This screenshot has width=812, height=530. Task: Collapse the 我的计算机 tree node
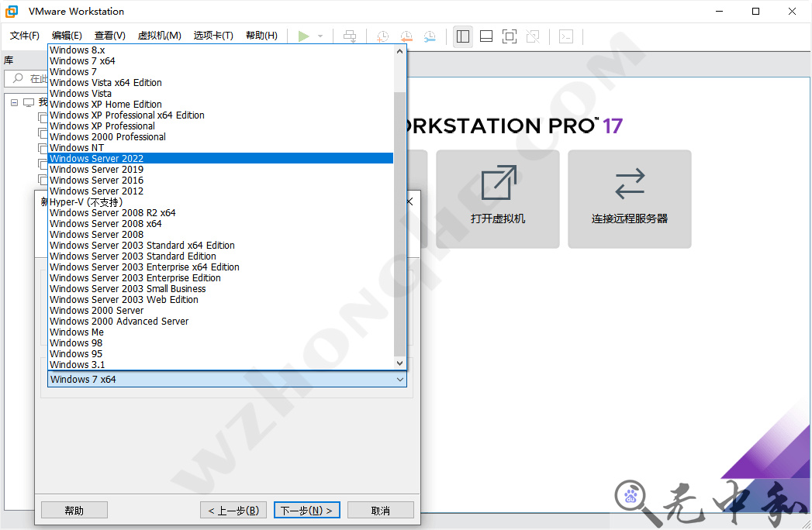click(x=13, y=102)
